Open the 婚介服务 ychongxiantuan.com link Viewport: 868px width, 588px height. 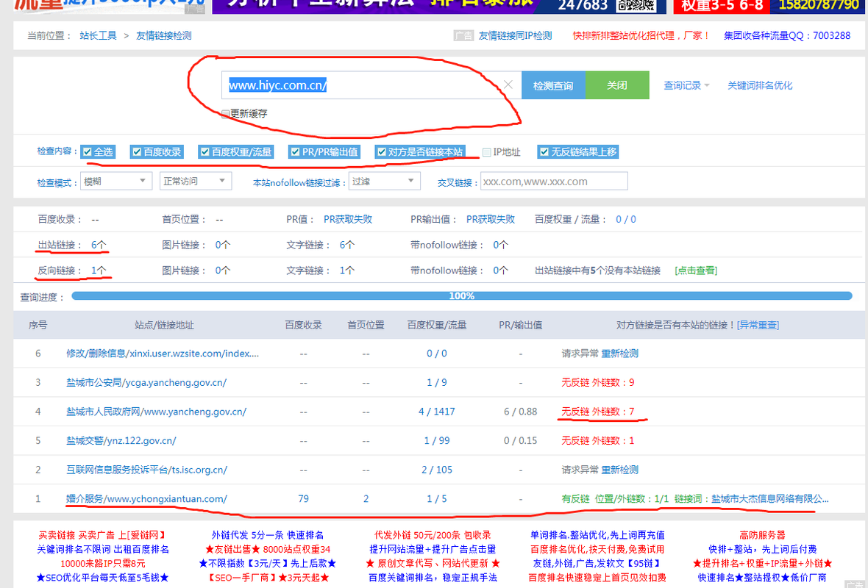coord(146,499)
